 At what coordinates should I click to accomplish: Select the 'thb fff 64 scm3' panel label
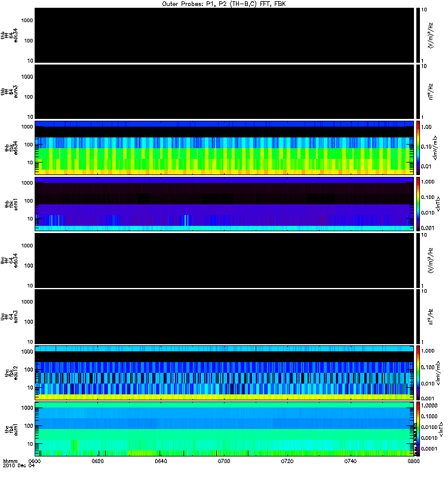pyautogui.click(x=9, y=92)
